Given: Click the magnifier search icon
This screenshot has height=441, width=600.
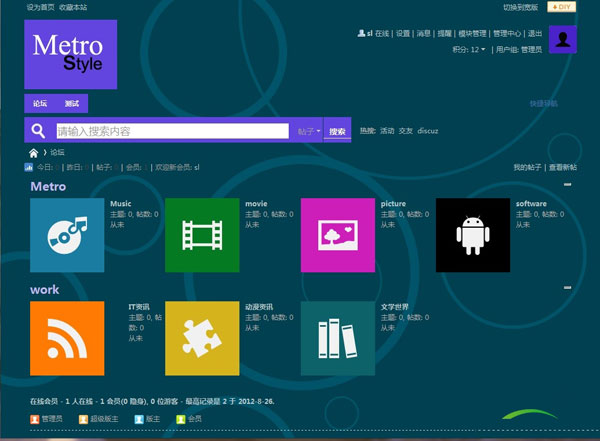Looking at the screenshot, I should 38,131.
